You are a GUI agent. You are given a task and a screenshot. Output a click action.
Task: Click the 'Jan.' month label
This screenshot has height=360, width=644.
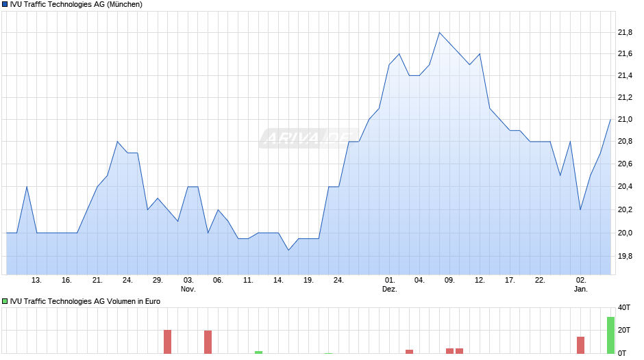tap(581, 290)
